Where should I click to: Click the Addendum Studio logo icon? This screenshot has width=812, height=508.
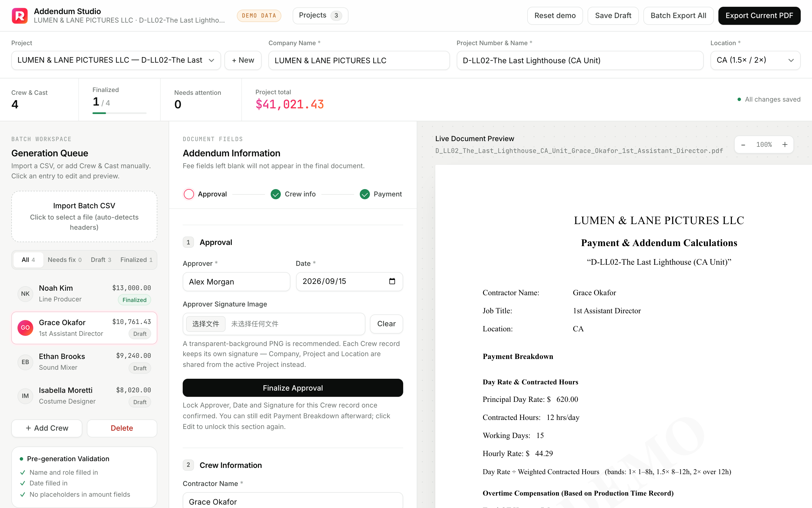[20, 16]
